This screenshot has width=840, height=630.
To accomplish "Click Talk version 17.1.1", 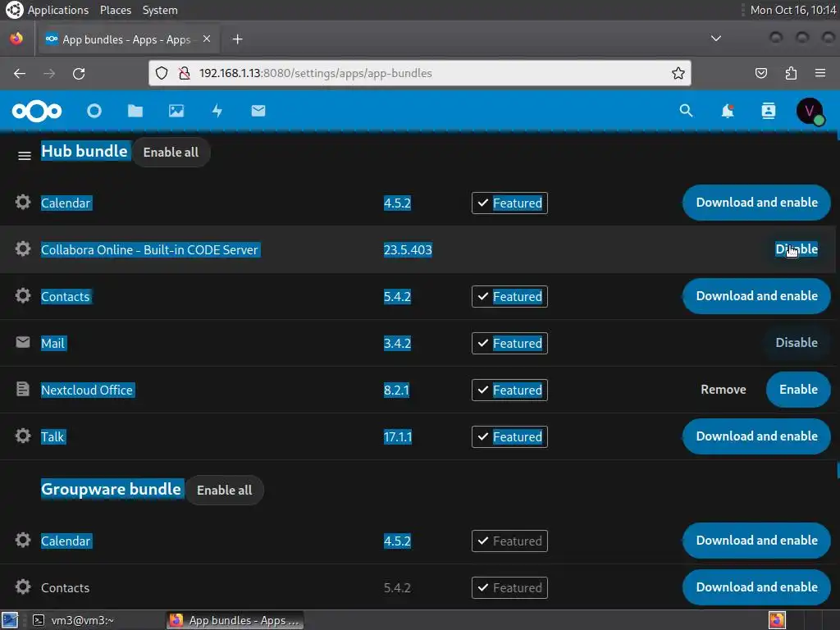I will coord(398,437).
